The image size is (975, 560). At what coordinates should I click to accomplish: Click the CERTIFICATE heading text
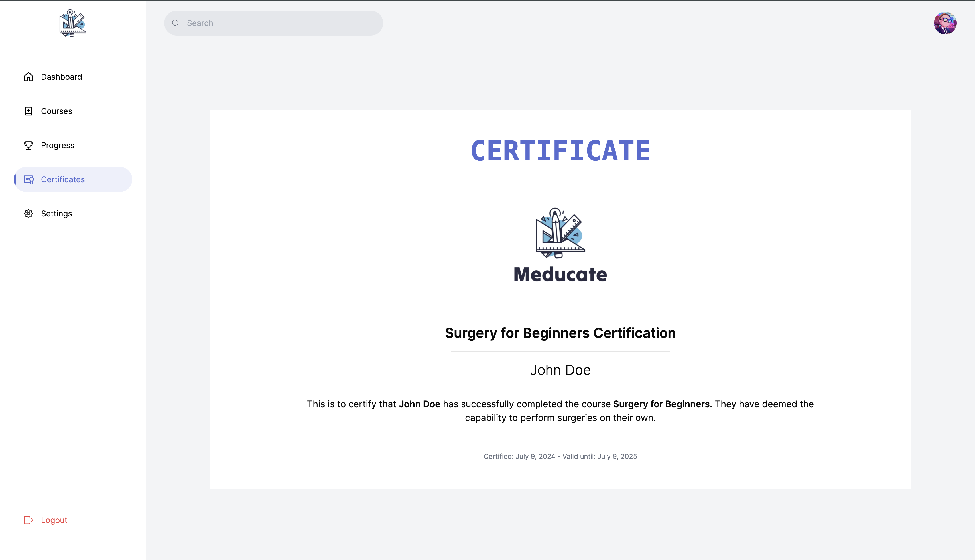pos(560,151)
